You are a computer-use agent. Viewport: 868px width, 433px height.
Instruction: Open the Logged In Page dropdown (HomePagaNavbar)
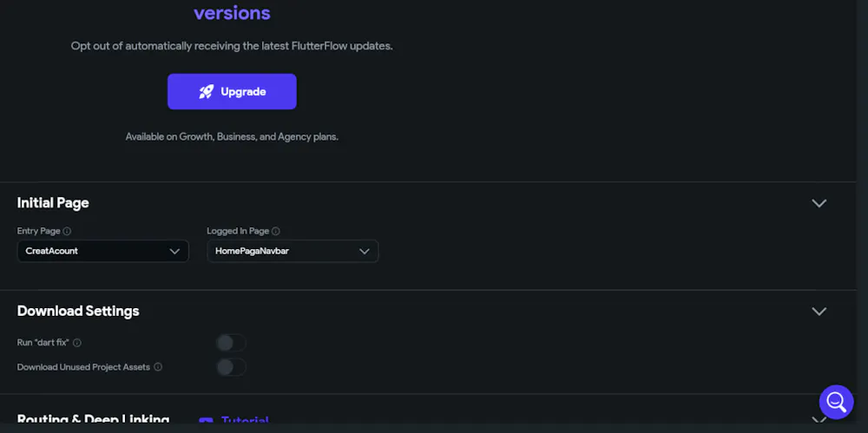click(x=293, y=252)
